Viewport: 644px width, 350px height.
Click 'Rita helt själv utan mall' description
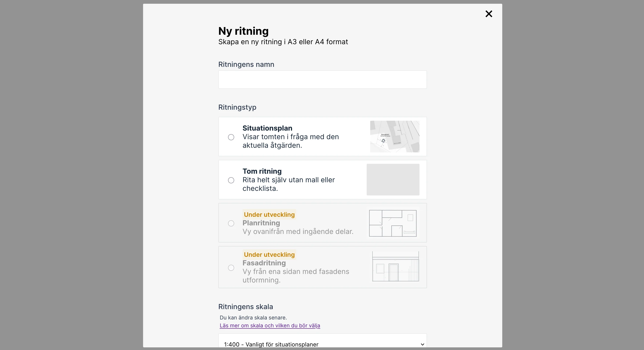(x=289, y=184)
